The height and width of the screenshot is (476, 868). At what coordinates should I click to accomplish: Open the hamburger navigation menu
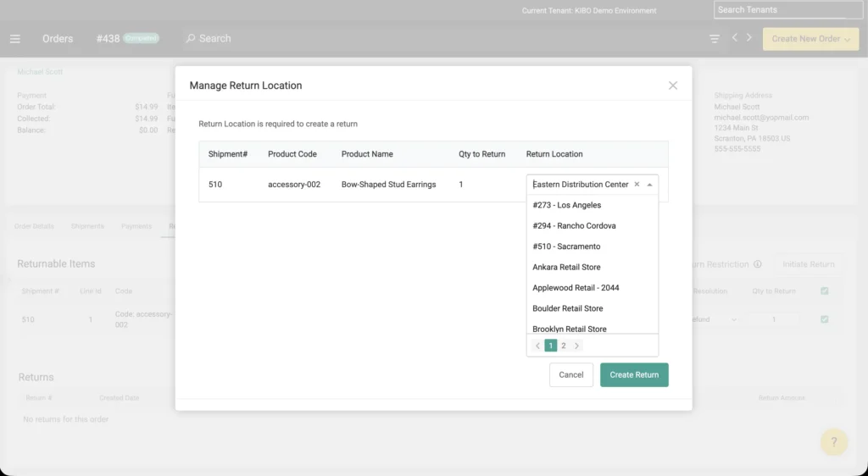(x=15, y=39)
